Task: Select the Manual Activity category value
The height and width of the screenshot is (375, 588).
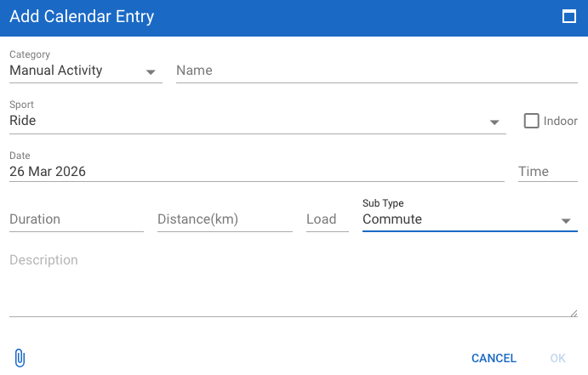Action: click(x=56, y=71)
